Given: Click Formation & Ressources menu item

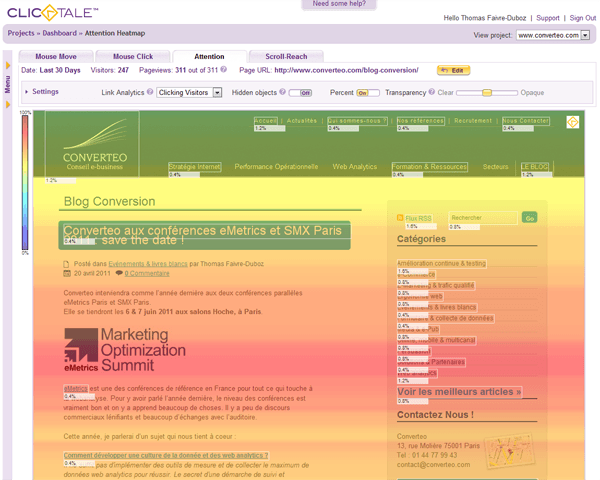Looking at the screenshot, I should coord(429,167).
